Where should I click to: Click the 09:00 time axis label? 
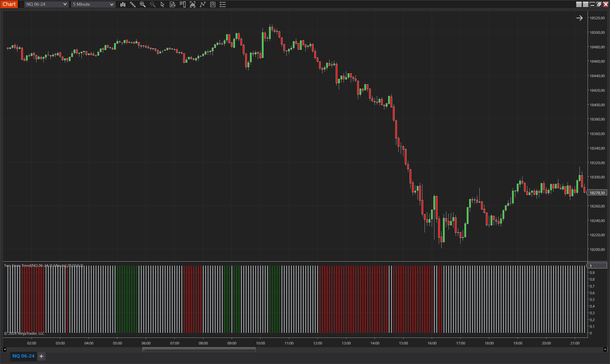coord(232,343)
